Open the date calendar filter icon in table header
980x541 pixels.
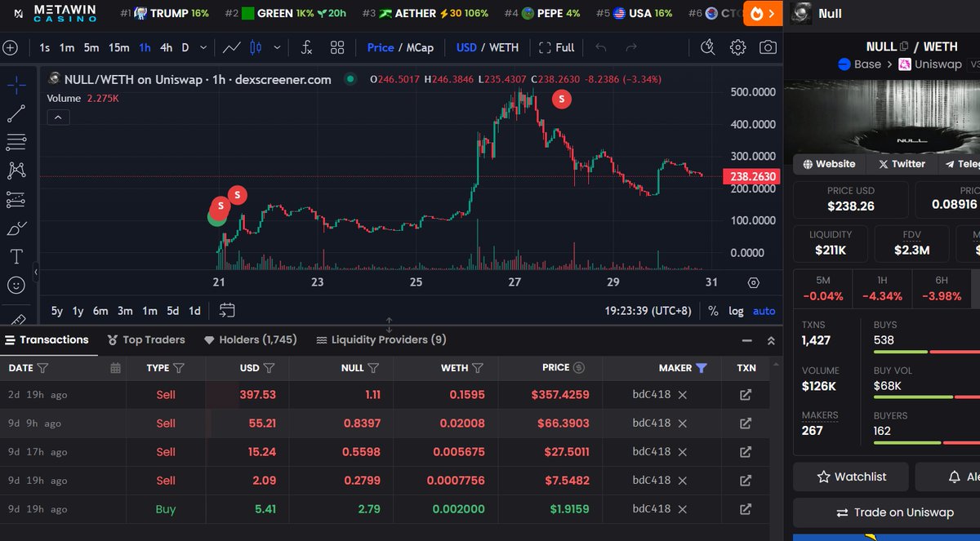coord(115,368)
